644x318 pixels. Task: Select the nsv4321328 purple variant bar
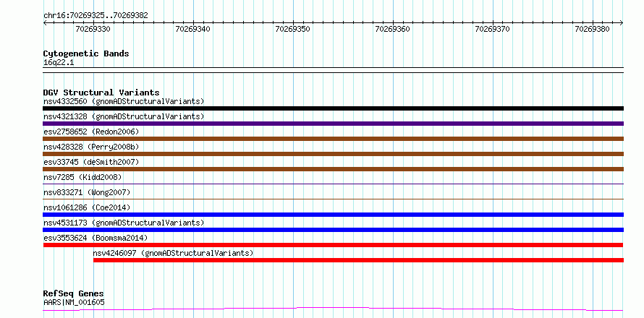[333, 124]
